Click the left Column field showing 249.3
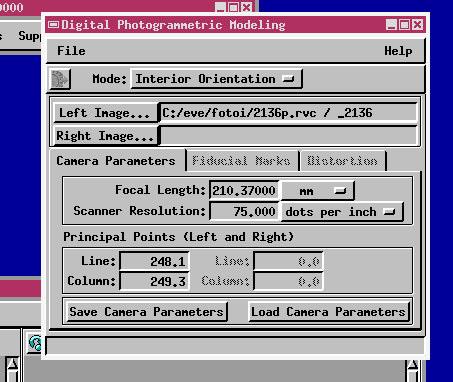 click(155, 281)
